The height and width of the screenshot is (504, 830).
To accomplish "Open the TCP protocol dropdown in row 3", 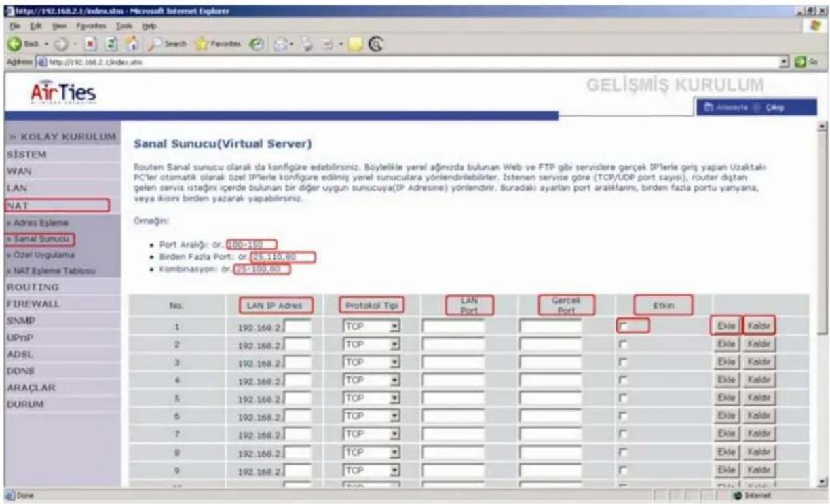I will [371, 364].
